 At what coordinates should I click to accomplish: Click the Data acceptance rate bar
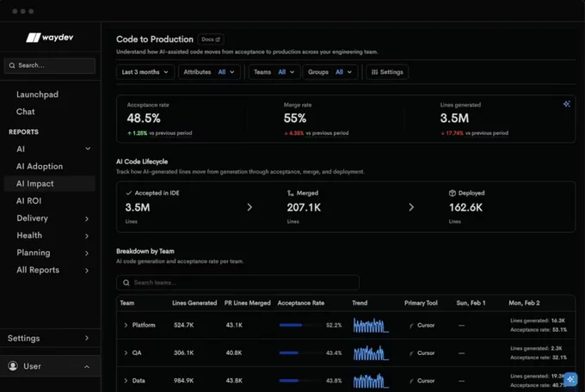tap(300, 381)
